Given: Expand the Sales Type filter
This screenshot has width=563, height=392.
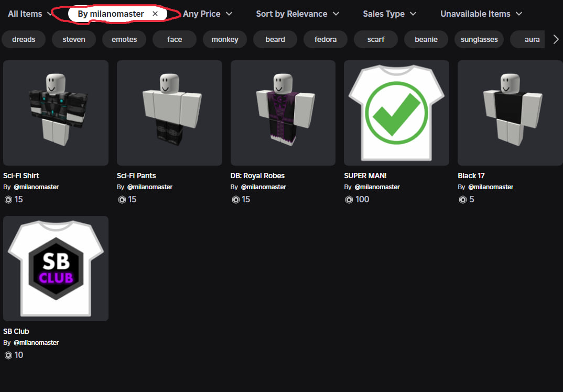Looking at the screenshot, I should point(389,14).
